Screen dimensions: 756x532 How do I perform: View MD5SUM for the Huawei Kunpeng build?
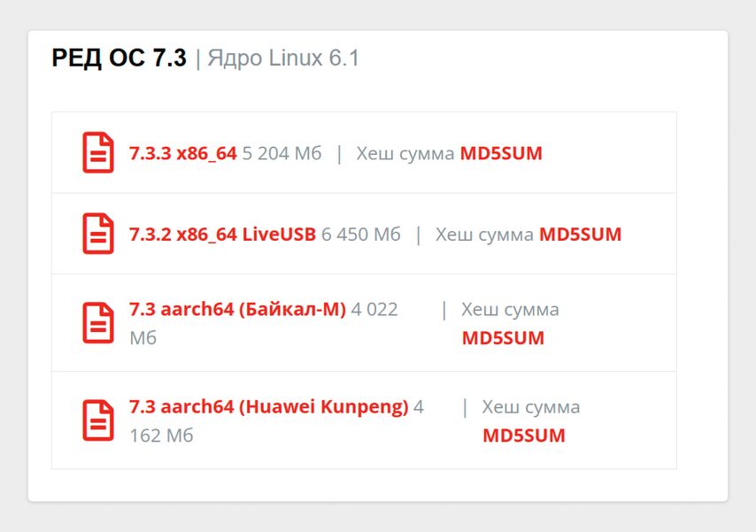523,436
